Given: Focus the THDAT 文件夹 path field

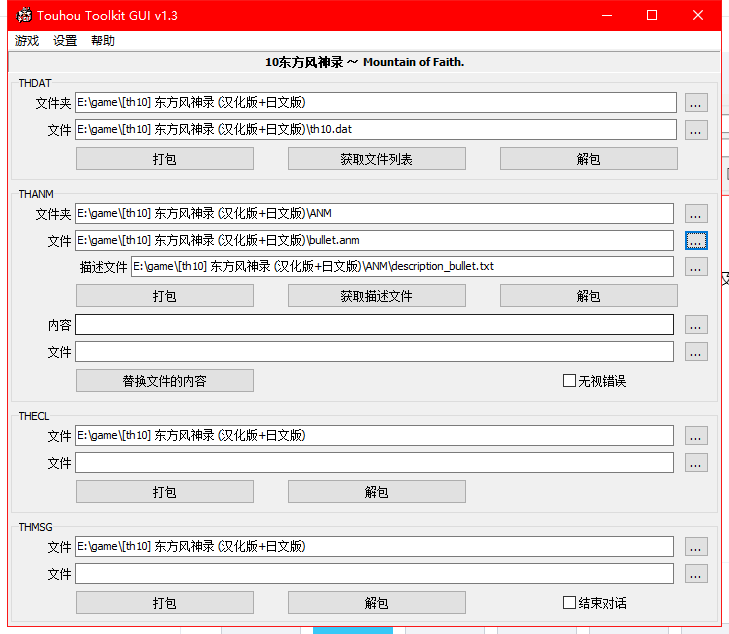Looking at the screenshot, I should click(x=376, y=102).
